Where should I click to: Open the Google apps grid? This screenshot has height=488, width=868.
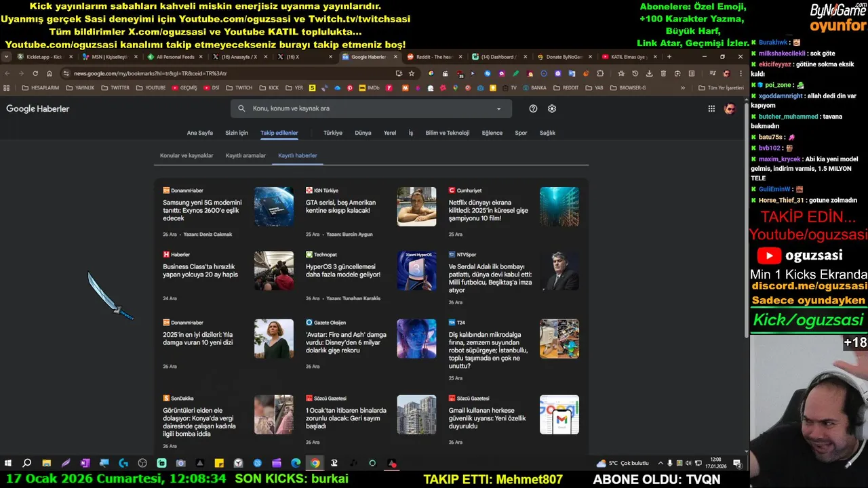711,108
